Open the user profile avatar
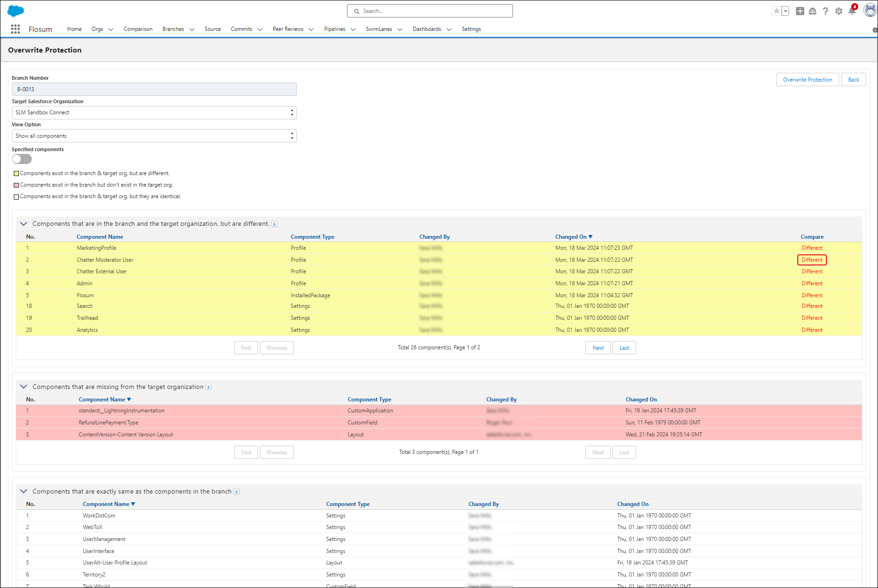Screen dimensions: 878x588 coord(870,10)
